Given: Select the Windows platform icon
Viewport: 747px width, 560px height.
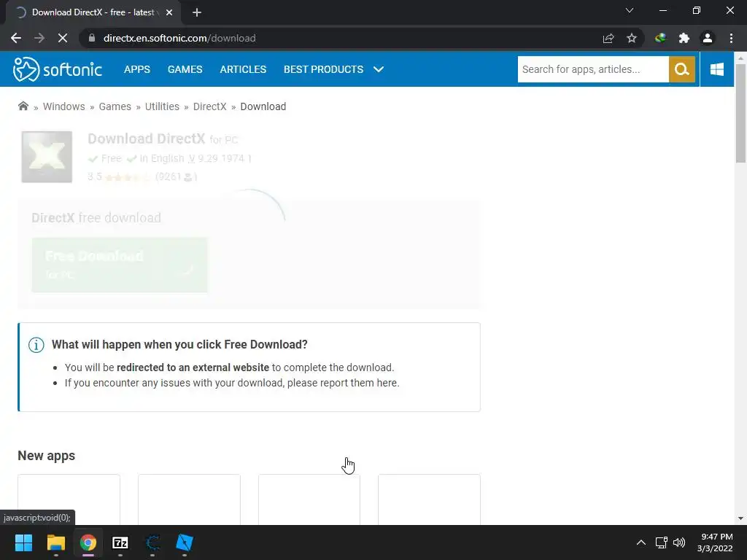Looking at the screenshot, I should pyautogui.click(x=716, y=69).
